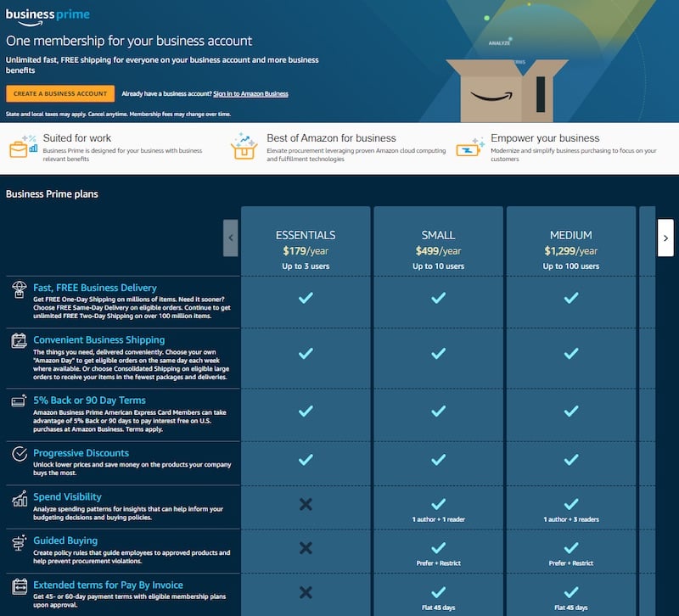Click the right chevron arrow to reveal more plans
The image size is (679, 616).
point(665,238)
